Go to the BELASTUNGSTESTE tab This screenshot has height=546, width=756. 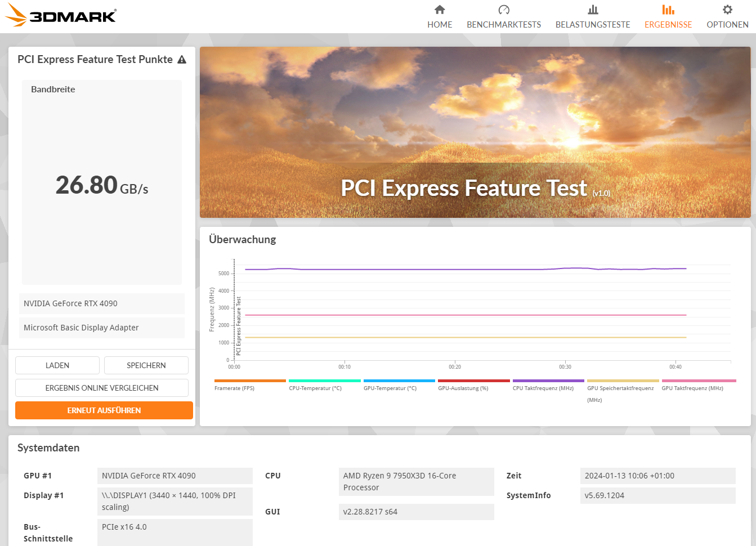click(x=593, y=25)
